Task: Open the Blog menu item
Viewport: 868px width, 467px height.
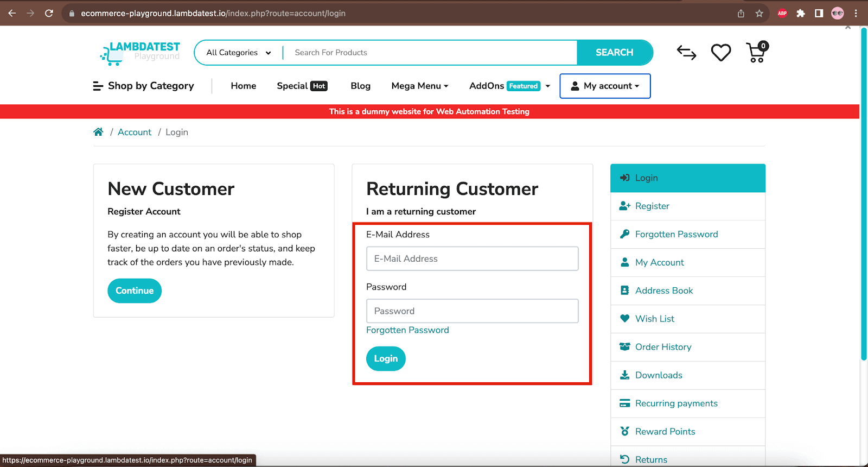Action: click(361, 86)
